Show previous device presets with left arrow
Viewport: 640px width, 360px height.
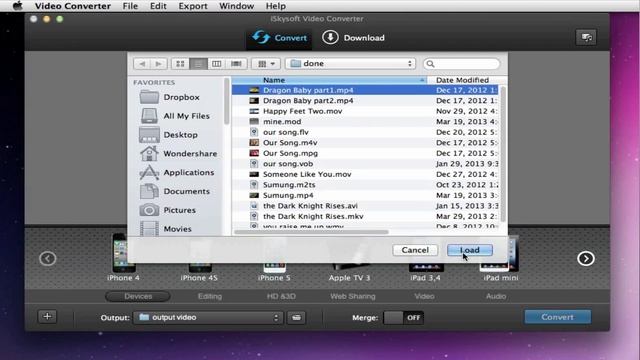pyautogui.click(x=48, y=258)
